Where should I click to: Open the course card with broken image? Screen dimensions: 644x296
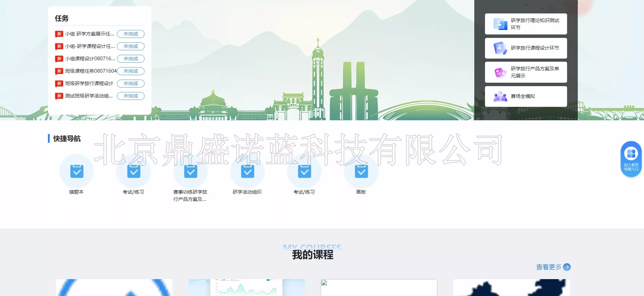379,287
